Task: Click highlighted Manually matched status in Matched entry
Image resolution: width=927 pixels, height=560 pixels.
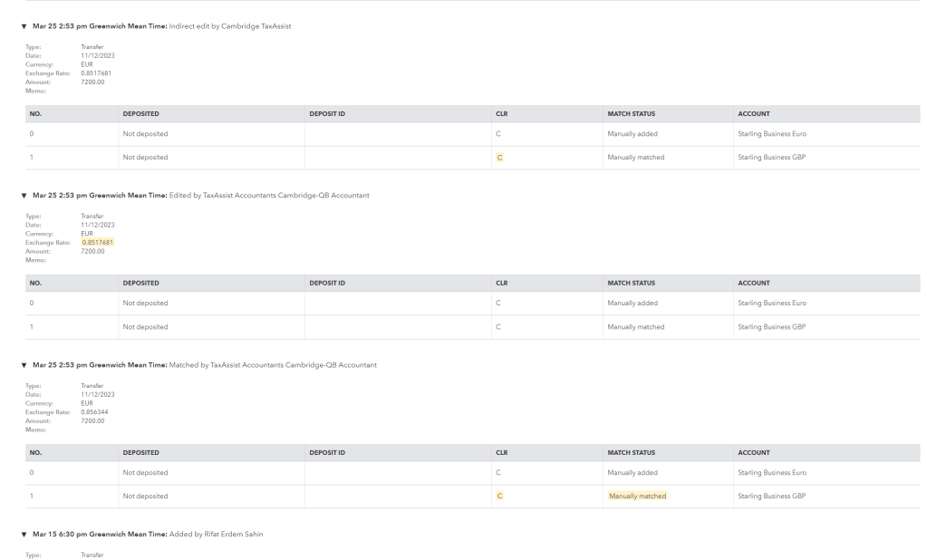Action: pyautogui.click(x=637, y=497)
